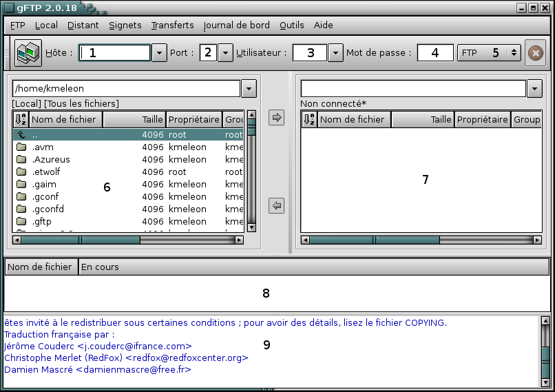The width and height of the screenshot is (555, 392).
Task: Click local list horizontal scrollbar right arrow
Action: point(239,240)
